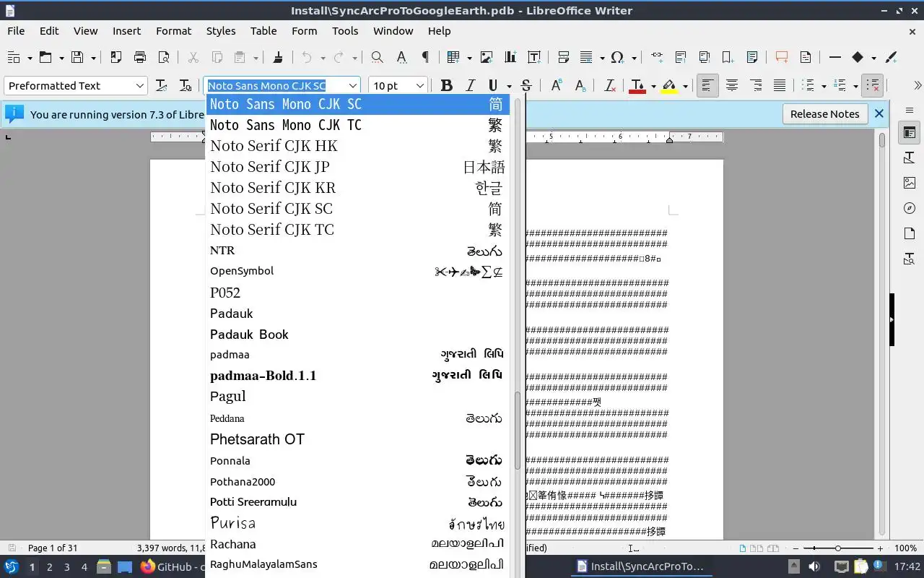Open Print Preview from the toolbar
Image resolution: width=924 pixels, height=578 pixels.
pyautogui.click(x=164, y=57)
